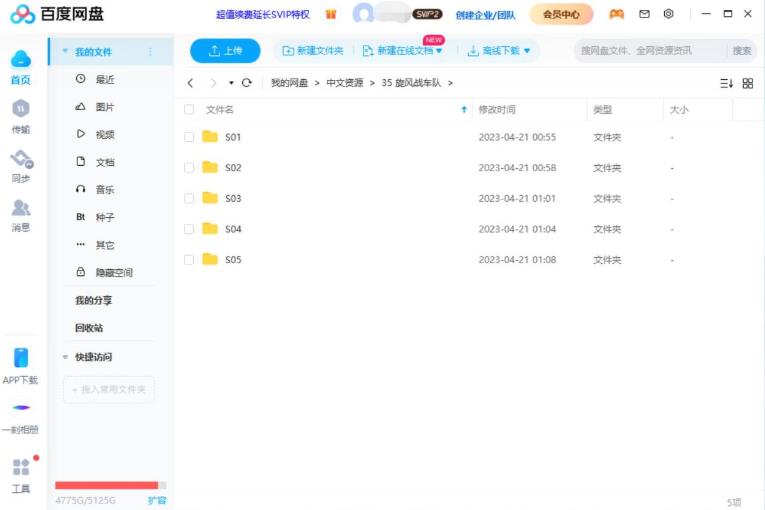This screenshot has height=510, width=765.
Task: Expand breadcrumb arrow after 35 旋风战车队
Action: pyautogui.click(x=450, y=83)
